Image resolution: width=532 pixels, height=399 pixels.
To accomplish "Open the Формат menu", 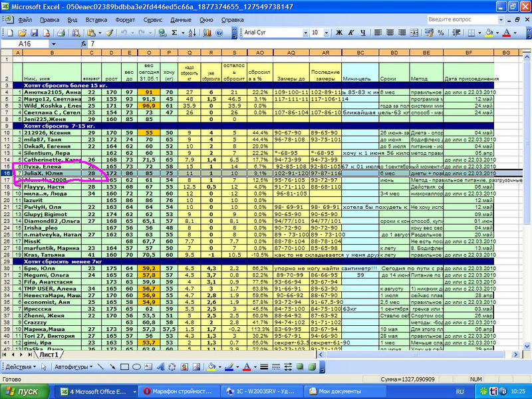I will click(125, 20).
